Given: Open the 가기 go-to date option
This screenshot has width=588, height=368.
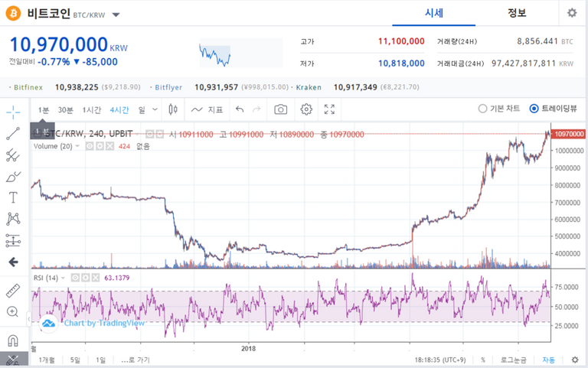Looking at the screenshot, I should (136, 360).
